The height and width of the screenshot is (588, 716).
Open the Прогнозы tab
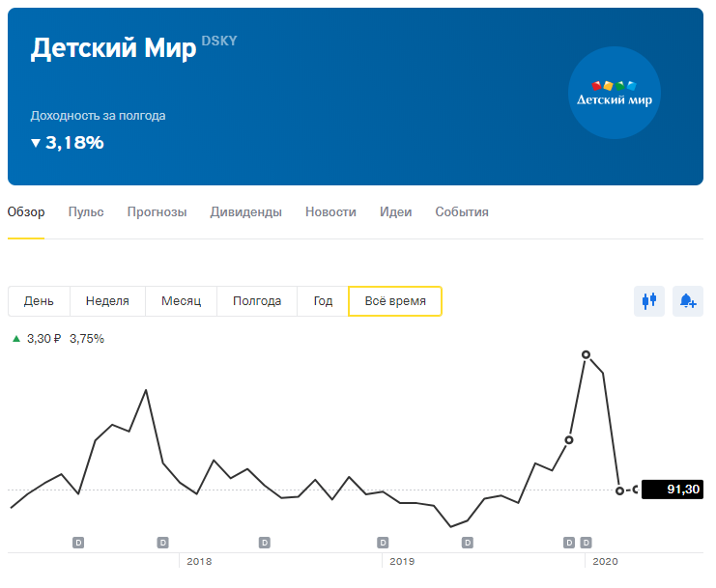point(158,212)
